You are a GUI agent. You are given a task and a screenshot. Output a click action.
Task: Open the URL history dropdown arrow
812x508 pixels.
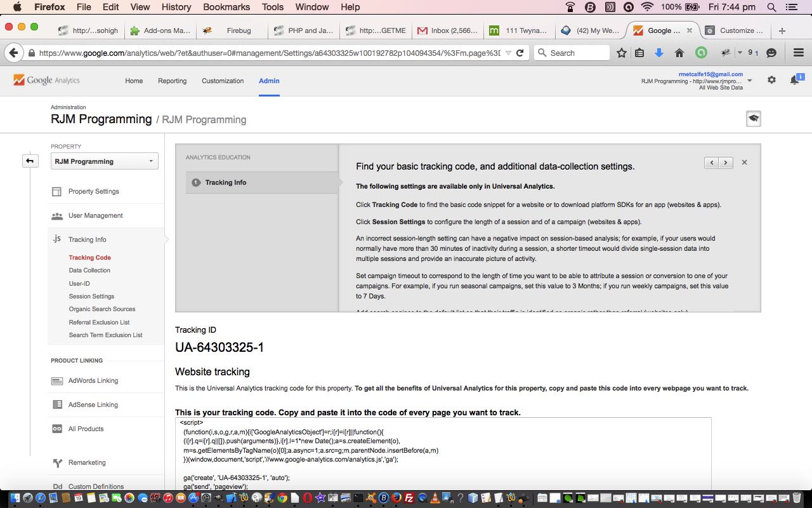[x=507, y=53]
